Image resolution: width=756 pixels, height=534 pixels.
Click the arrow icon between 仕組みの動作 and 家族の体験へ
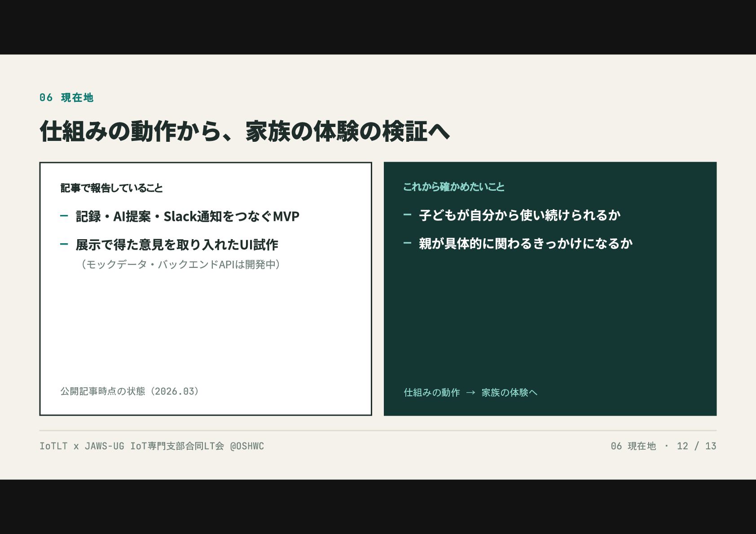(x=470, y=393)
